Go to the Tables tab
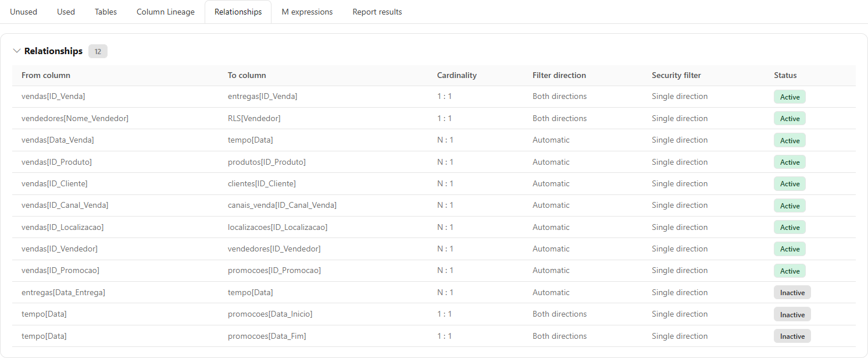The height and width of the screenshot is (358, 868). click(x=106, y=12)
